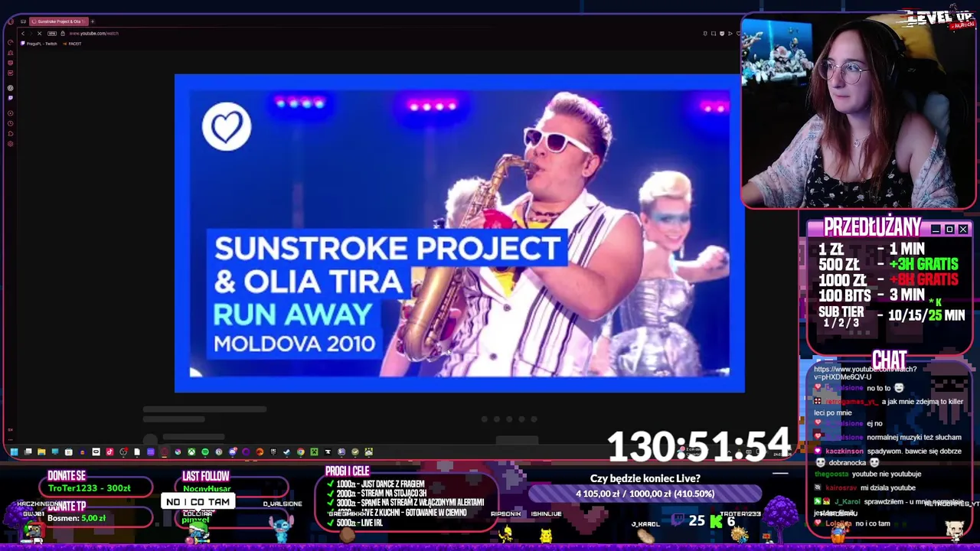
Task: Click the '100 BITS - 3 MIN' line
Action: (871, 295)
